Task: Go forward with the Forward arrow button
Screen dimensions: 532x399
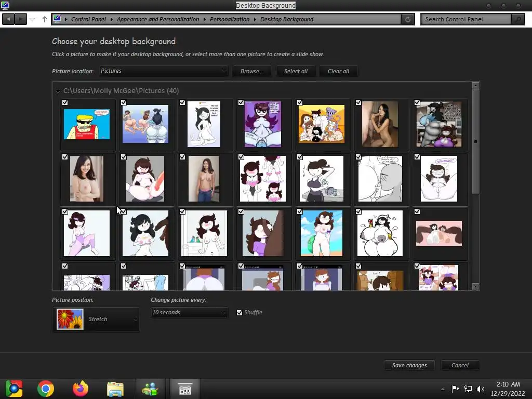Action: click(x=21, y=19)
